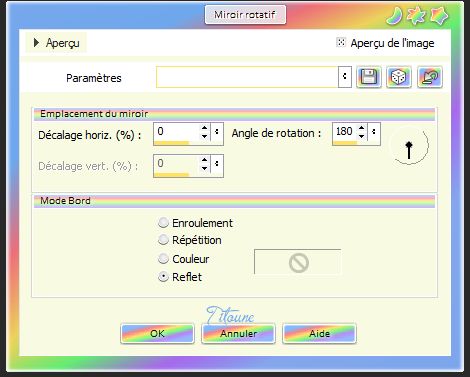Click inside the Paramètres combo field
This screenshot has height=377, width=470.
click(x=247, y=77)
